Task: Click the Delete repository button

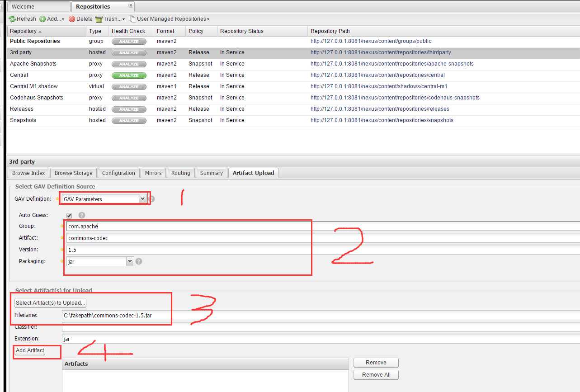Action: (x=80, y=19)
